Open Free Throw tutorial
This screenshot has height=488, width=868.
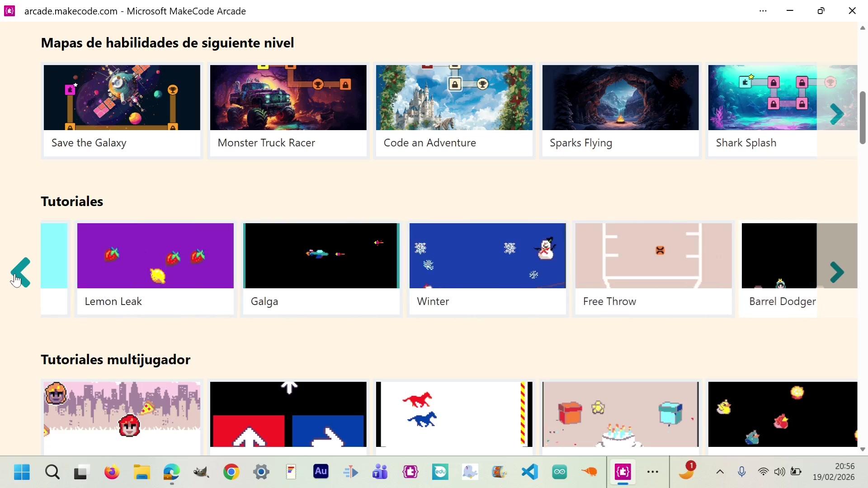point(653,268)
